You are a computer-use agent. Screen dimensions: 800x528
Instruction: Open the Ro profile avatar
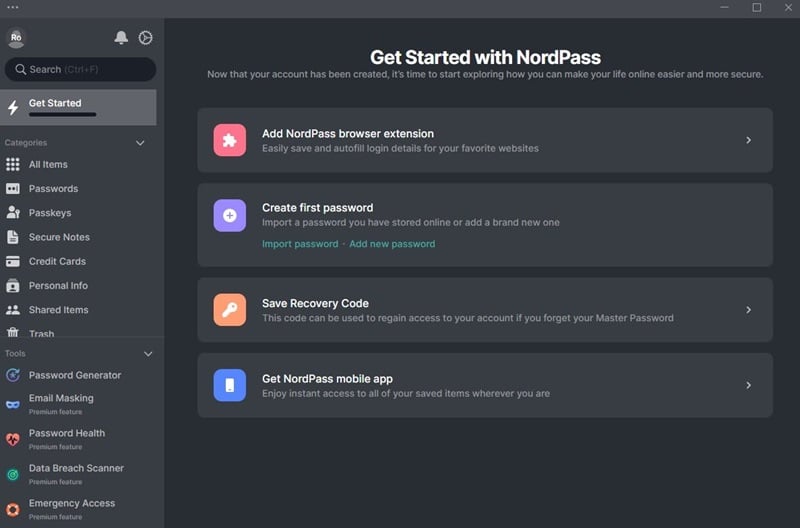(x=16, y=38)
